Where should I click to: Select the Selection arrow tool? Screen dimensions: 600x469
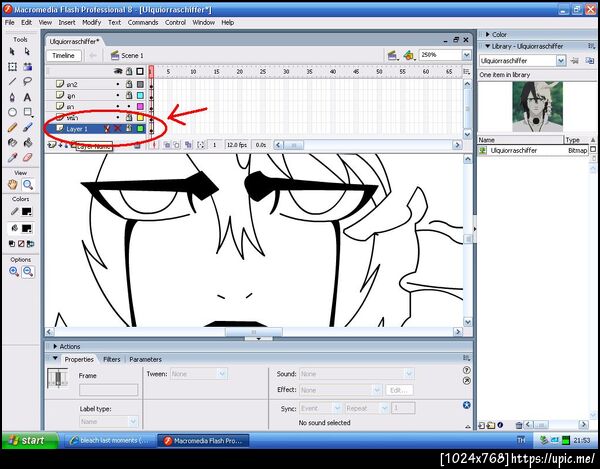coord(12,51)
